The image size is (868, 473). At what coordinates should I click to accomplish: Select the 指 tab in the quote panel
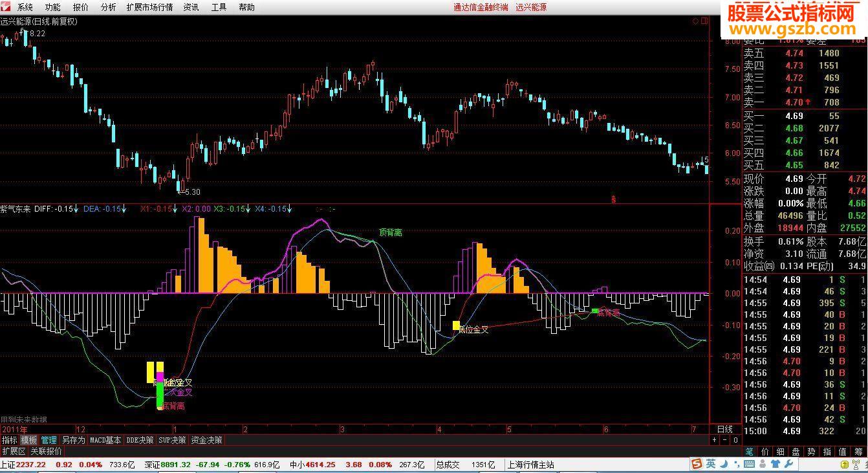827,452
